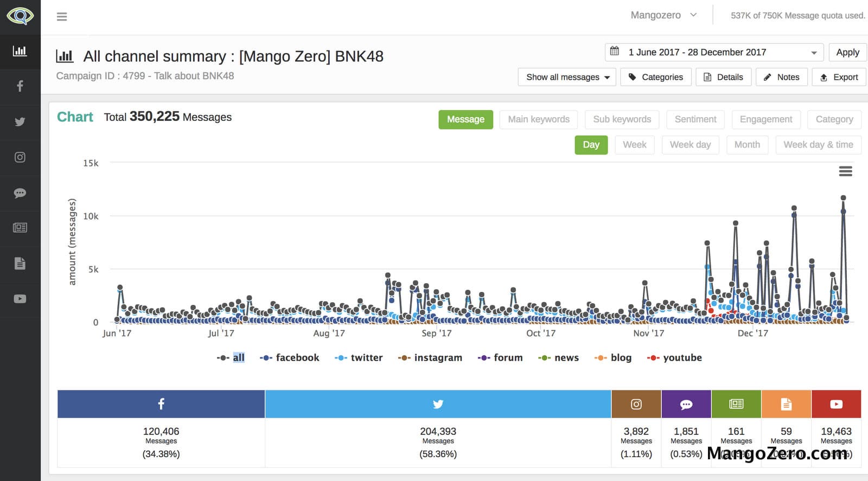
Task: Open the blog document icon in sidebar
Action: (x=20, y=264)
